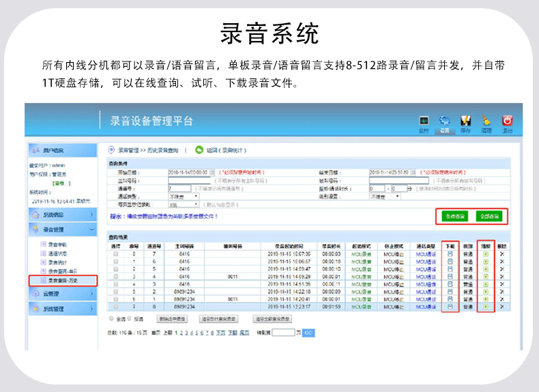Screen dimensions: 539x392
Task: Select the 反选 radio button
Action: coord(129,318)
